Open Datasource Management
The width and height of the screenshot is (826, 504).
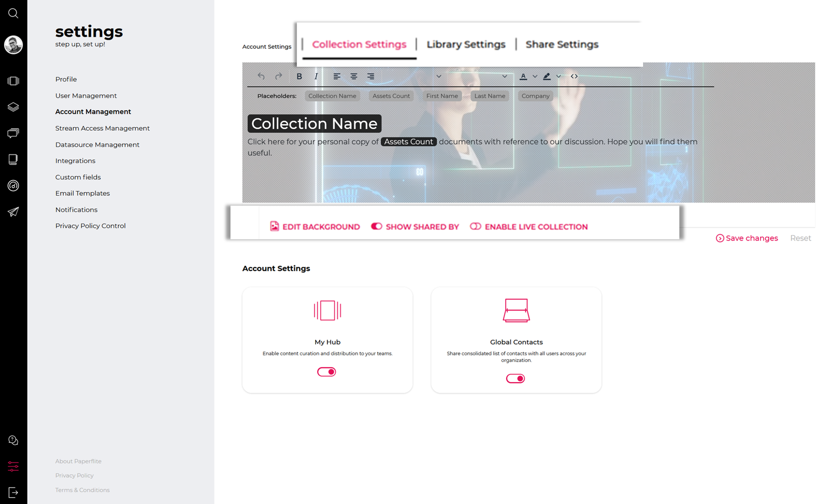point(97,144)
